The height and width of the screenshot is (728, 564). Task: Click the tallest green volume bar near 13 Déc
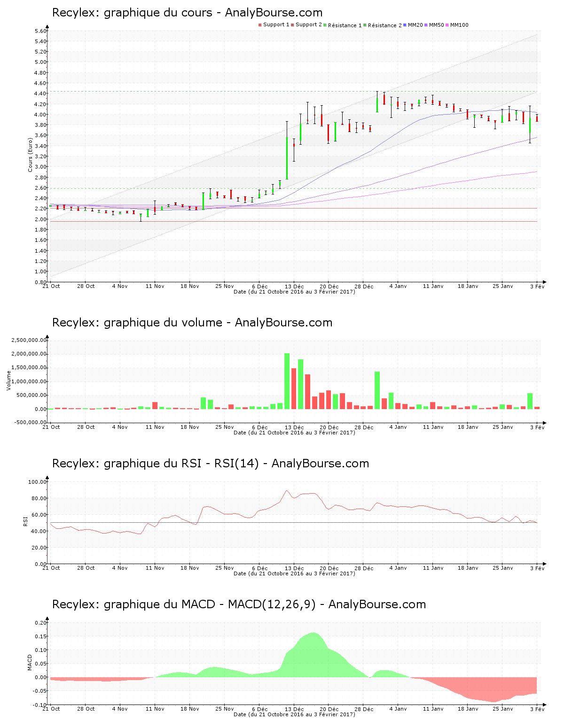point(287,381)
